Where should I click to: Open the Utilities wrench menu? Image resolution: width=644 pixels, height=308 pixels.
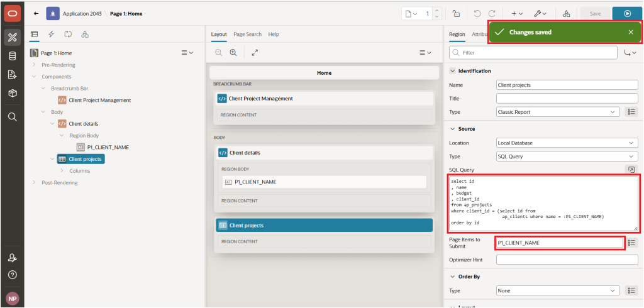pyautogui.click(x=540, y=14)
